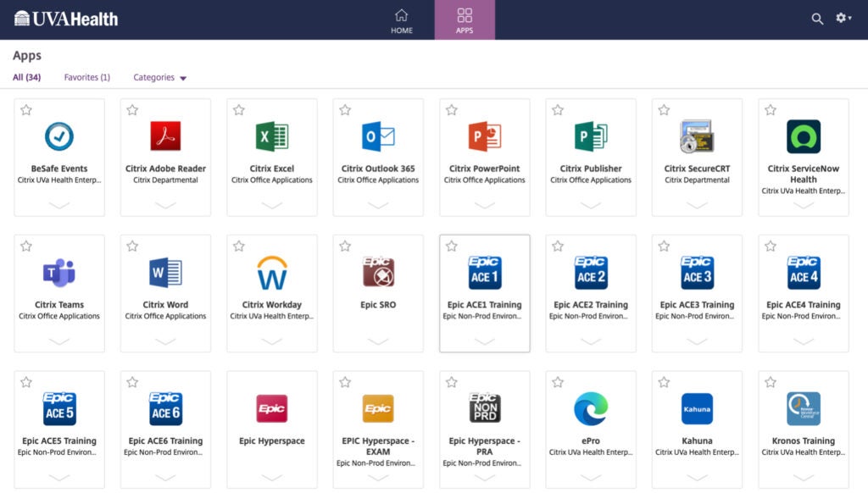Open Citrix Teams icon
The height and width of the screenshot is (493, 868).
59,272
